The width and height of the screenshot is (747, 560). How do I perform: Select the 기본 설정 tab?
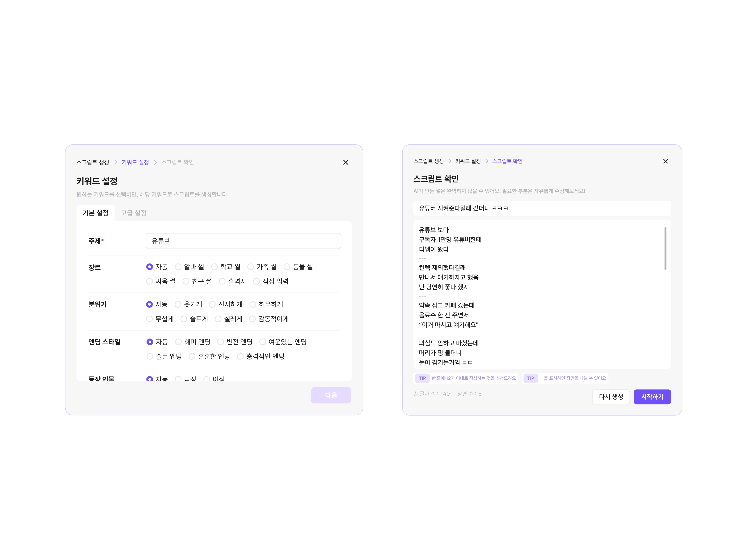tap(95, 213)
